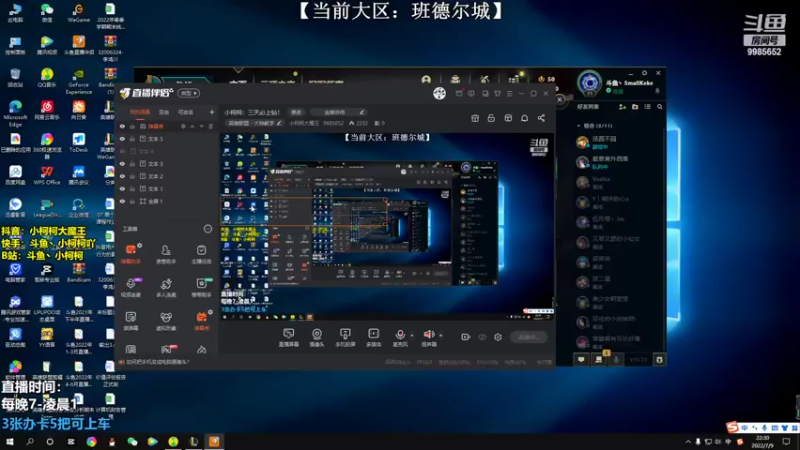Open WeGame desktop shortcut

point(79,13)
